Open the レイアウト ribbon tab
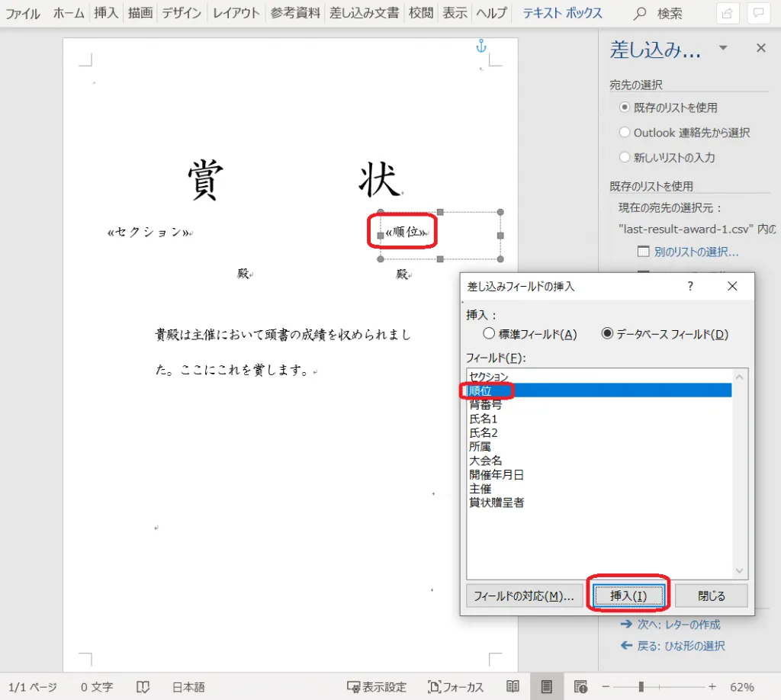This screenshot has height=700, width=781. click(236, 13)
